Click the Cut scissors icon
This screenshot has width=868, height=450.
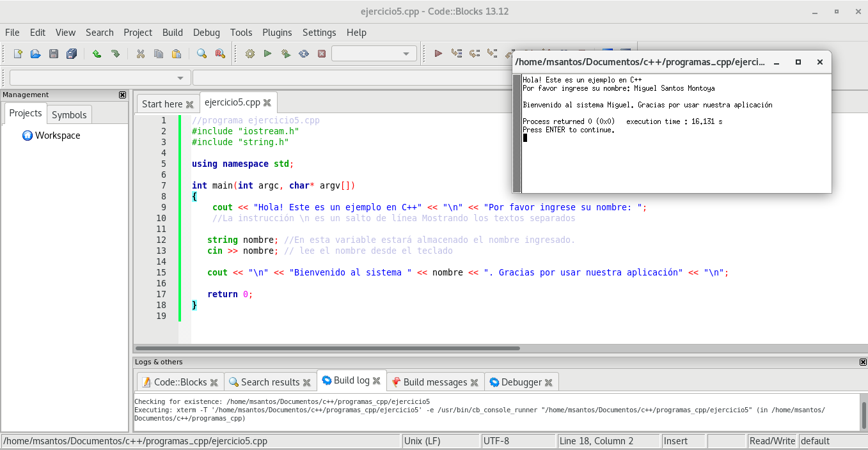tap(141, 54)
